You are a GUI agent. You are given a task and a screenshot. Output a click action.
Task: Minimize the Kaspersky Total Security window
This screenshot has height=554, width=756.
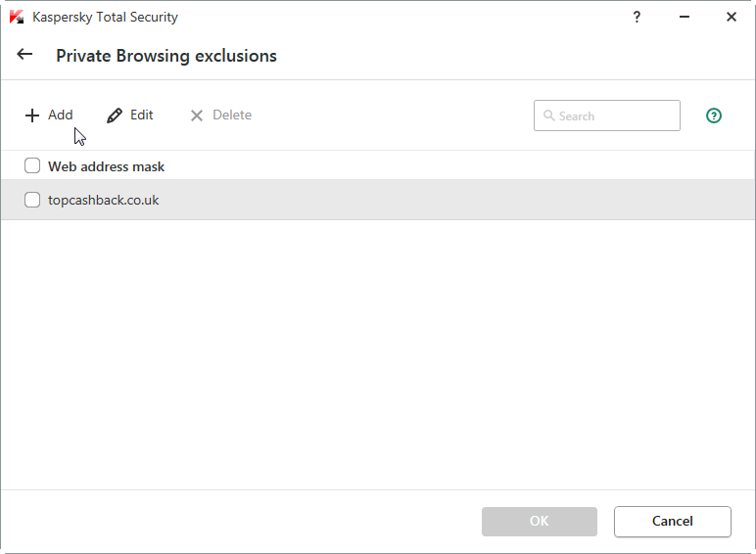[x=685, y=17]
